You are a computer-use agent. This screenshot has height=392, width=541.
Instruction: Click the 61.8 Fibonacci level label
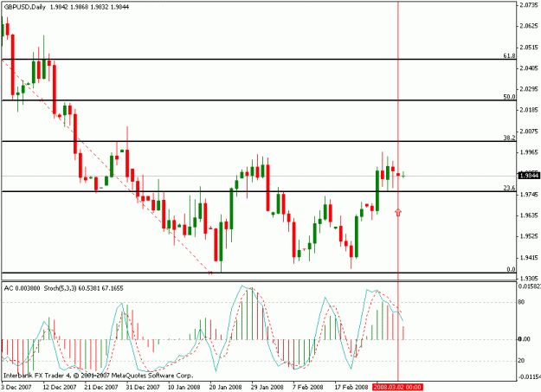click(x=509, y=56)
